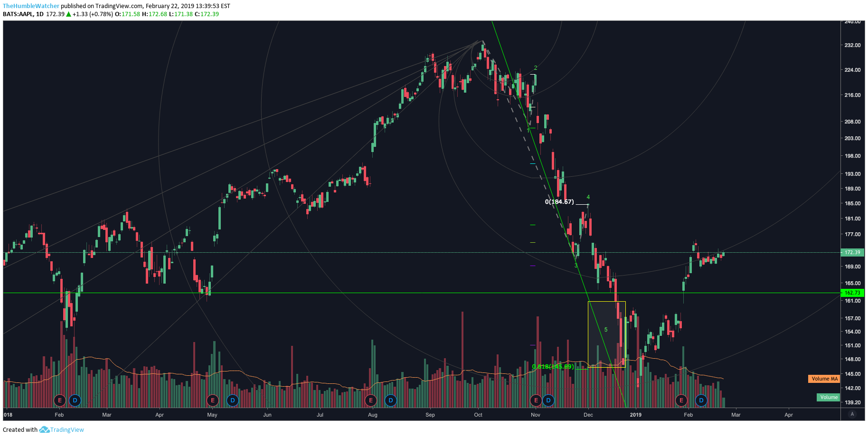Click the Apr 2019 label at the end of the time axis
The height and width of the screenshot is (438, 868).
click(x=789, y=415)
